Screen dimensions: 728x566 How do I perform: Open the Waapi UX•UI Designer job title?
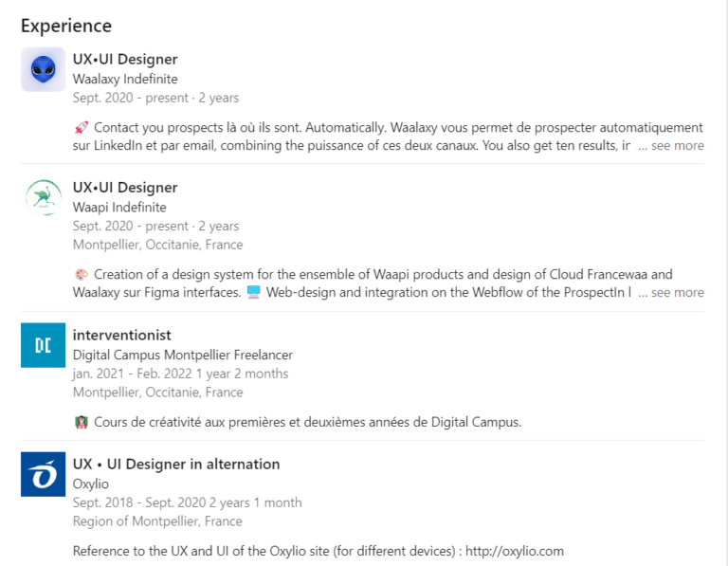125,188
